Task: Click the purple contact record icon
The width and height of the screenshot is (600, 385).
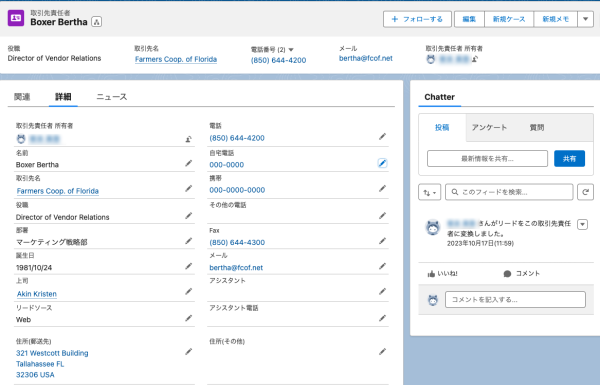Action: (x=16, y=18)
